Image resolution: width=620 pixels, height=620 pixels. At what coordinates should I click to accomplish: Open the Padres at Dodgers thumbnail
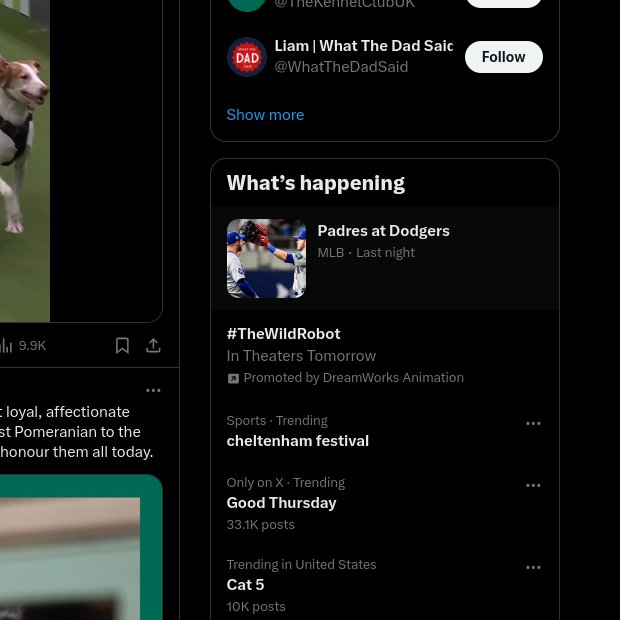(267, 258)
